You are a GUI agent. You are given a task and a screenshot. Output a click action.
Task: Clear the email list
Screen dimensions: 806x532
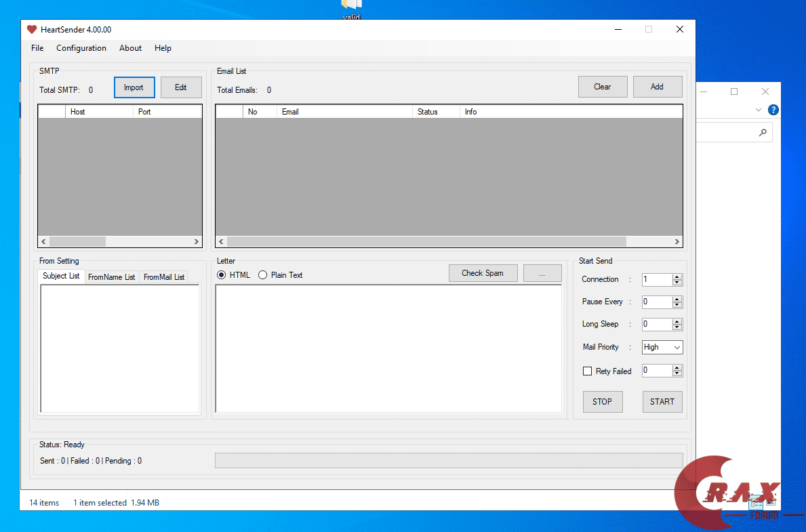click(603, 87)
